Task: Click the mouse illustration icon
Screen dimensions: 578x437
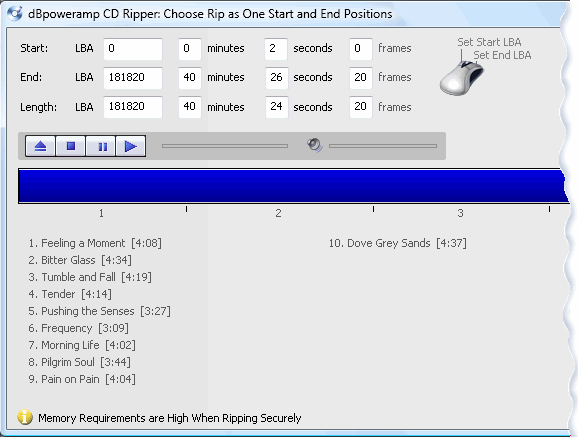Action: click(x=462, y=78)
